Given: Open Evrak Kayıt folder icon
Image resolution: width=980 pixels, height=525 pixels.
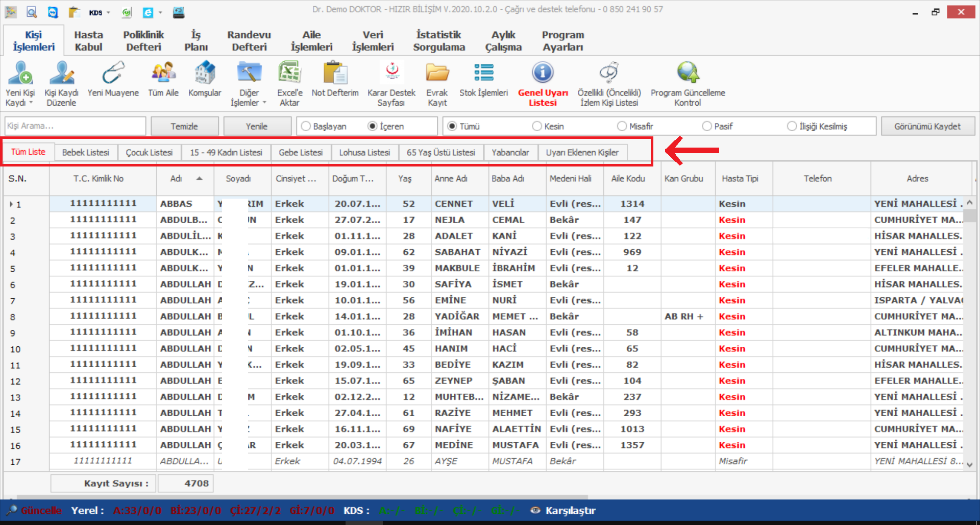Looking at the screenshot, I should tap(437, 74).
